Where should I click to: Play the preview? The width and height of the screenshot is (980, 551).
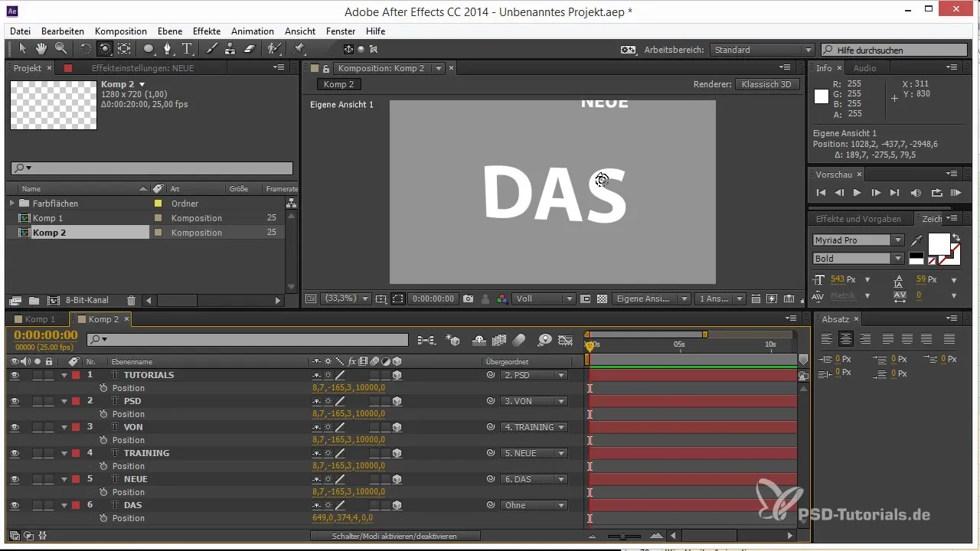[857, 193]
